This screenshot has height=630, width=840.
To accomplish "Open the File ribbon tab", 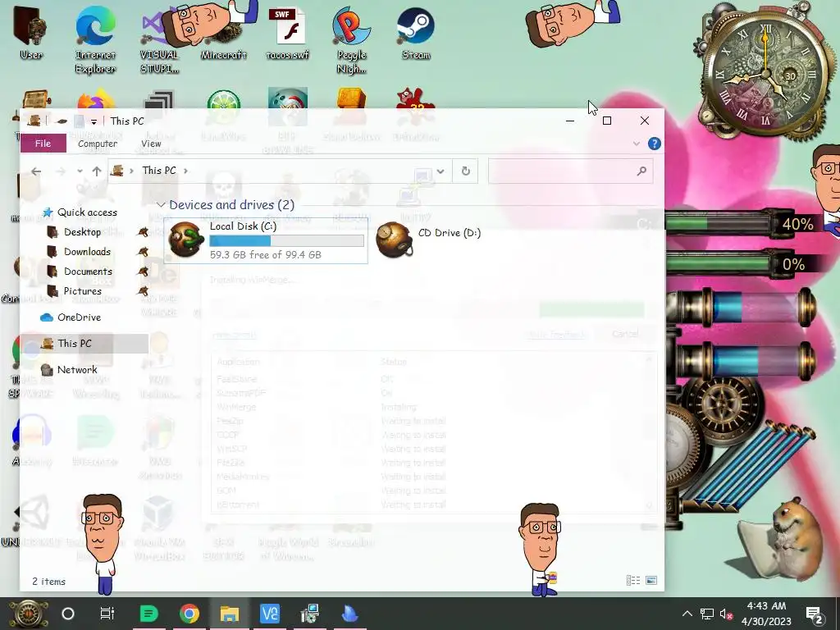I will [43, 144].
